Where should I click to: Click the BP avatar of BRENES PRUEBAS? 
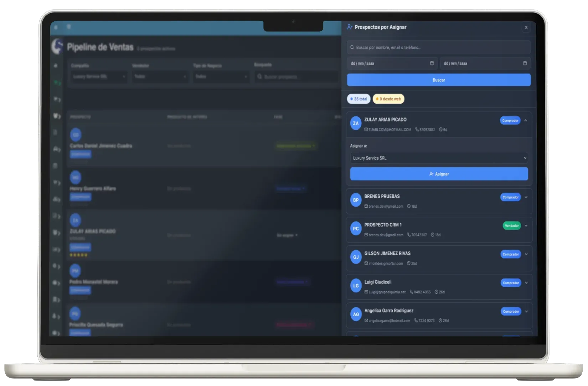pos(356,200)
